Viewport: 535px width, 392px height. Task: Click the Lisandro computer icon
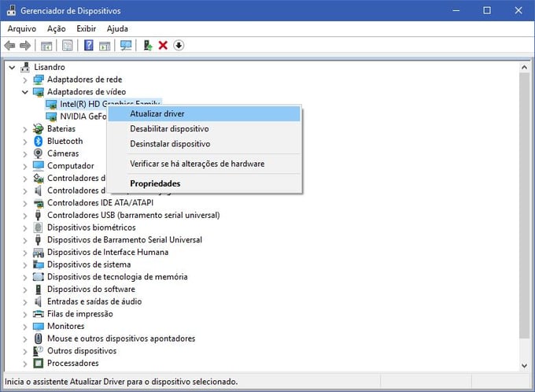pos(25,67)
